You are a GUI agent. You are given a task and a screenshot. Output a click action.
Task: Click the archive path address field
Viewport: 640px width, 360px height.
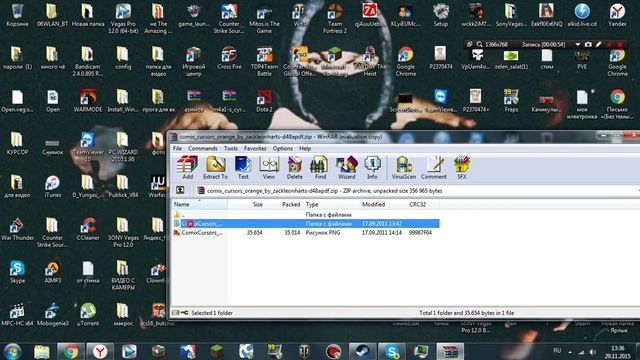tap(416, 191)
